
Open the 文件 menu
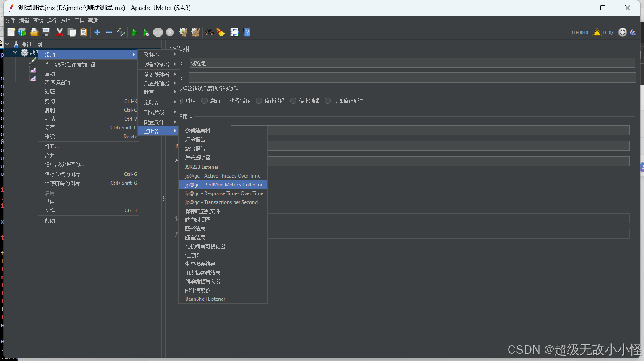(10, 21)
